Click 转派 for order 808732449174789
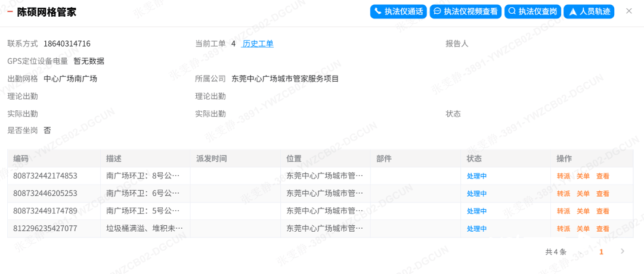644x274 pixels. coord(563,211)
